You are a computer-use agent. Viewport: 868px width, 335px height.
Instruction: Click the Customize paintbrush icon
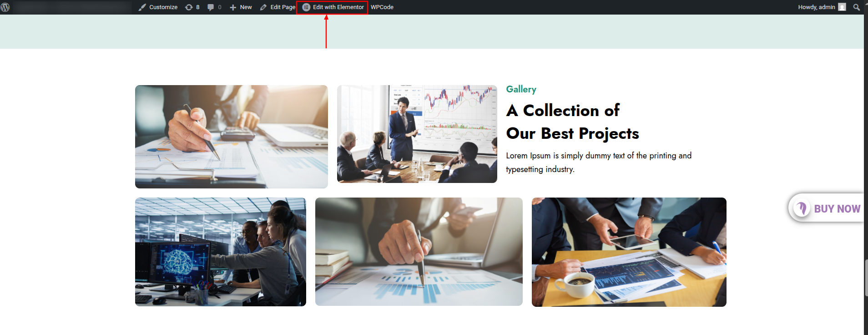click(x=142, y=7)
